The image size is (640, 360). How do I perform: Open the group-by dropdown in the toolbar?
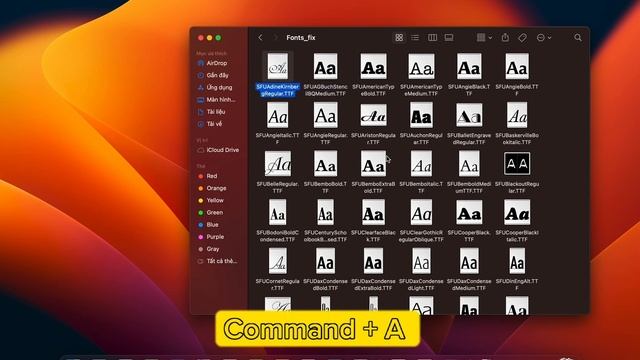tap(484, 38)
